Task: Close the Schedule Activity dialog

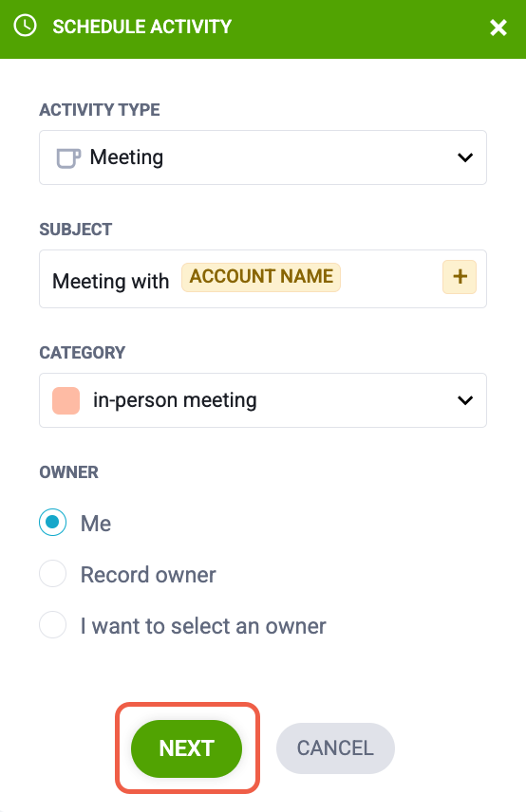Action: [498, 28]
